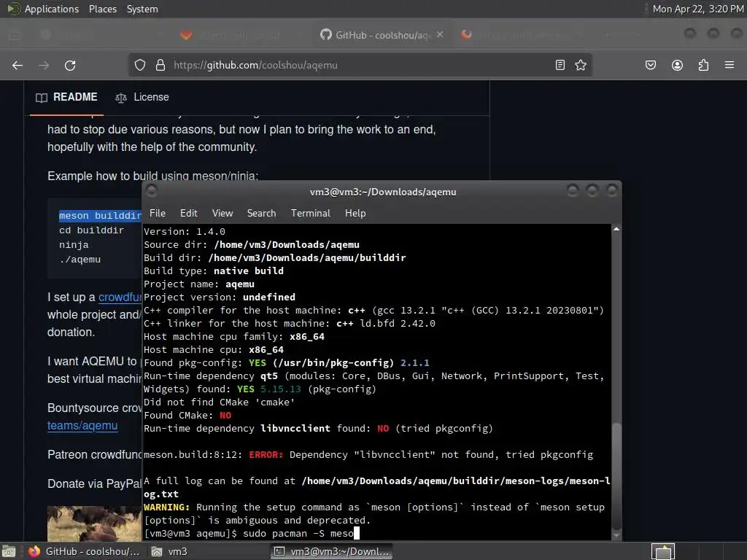This screenshot has height=560, width=747.
Task: Click the balance scale License icon
Action: (x=121, y=98)
